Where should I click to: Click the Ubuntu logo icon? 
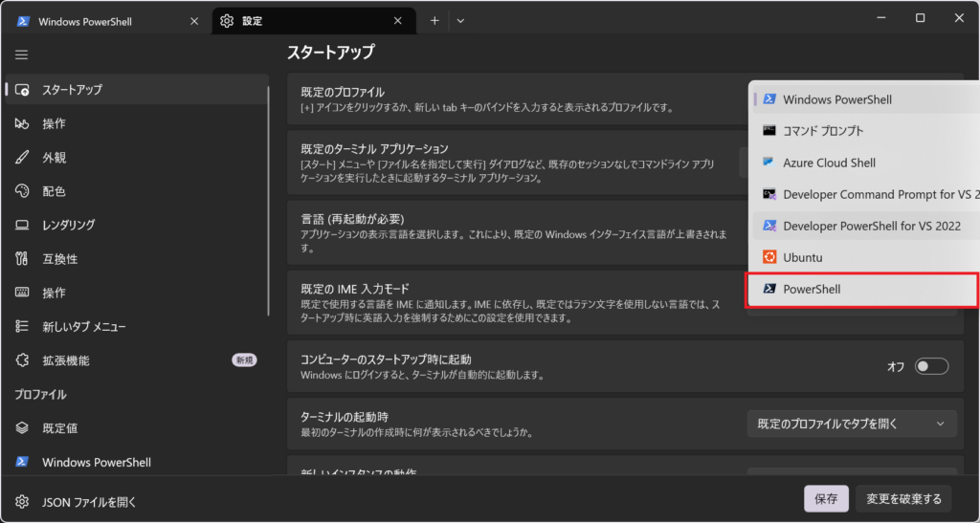pyautogui.click(x=769, y=257)
